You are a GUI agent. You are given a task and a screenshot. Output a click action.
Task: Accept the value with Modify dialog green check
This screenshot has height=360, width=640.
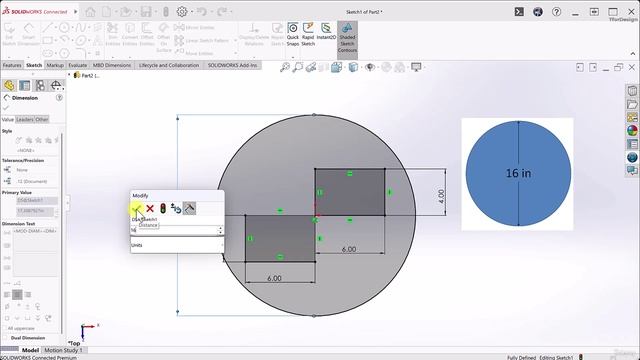click(x=136, y=209)
